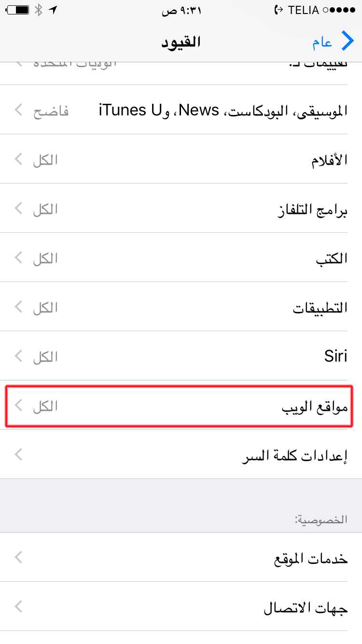362x644 pixels.
Task: Tap the Bluetooth icon in status bar
Action: tap(39, 10)
